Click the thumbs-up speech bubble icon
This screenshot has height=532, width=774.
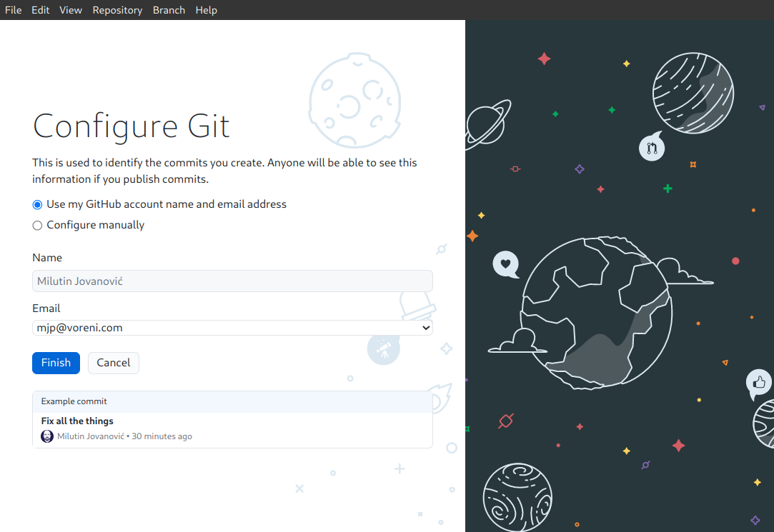point(758,383)
